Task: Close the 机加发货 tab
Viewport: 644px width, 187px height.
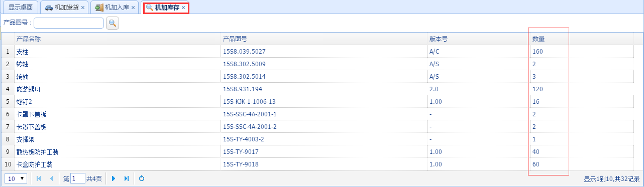Action: pyautogui.click(x=83, y=8)
